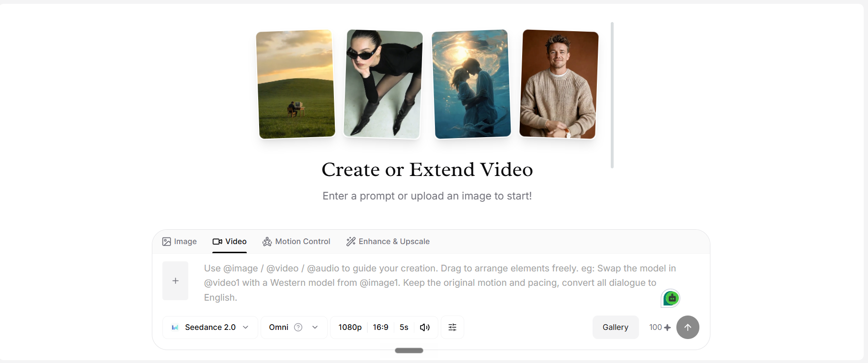Click the Create or Extend Video heading
The height and width of the screenshot is (363, 868).
coord(427,170)
